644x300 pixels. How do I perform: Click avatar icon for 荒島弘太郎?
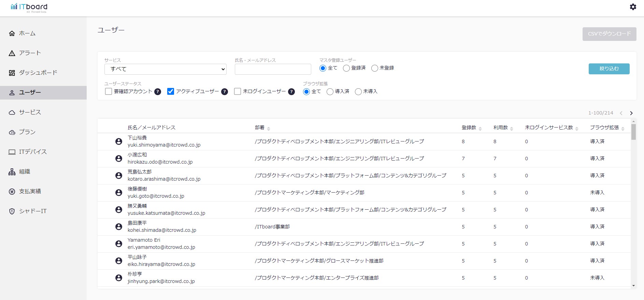pyautogui.click(x=119, y=176)
